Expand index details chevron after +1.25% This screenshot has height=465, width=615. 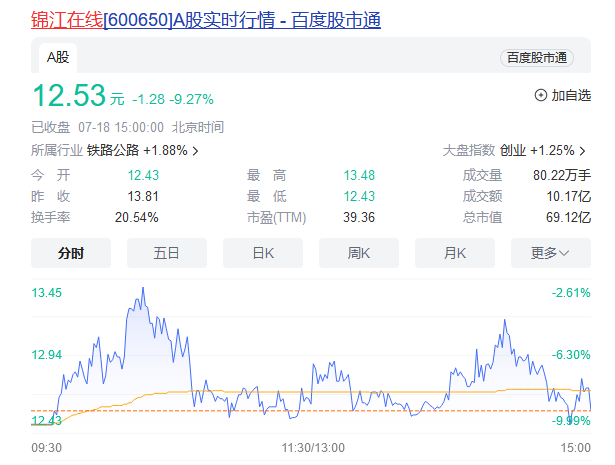coord(582,151)
